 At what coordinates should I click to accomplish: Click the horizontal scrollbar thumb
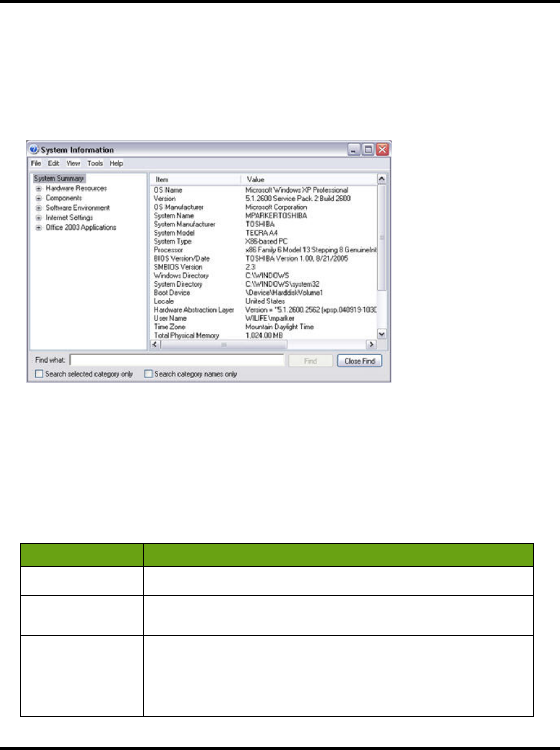click(x=224, y=344)
